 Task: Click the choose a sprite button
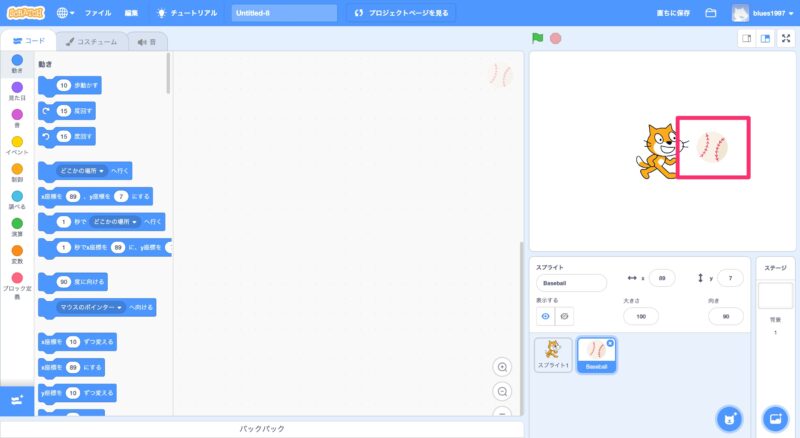coord(730,417)
